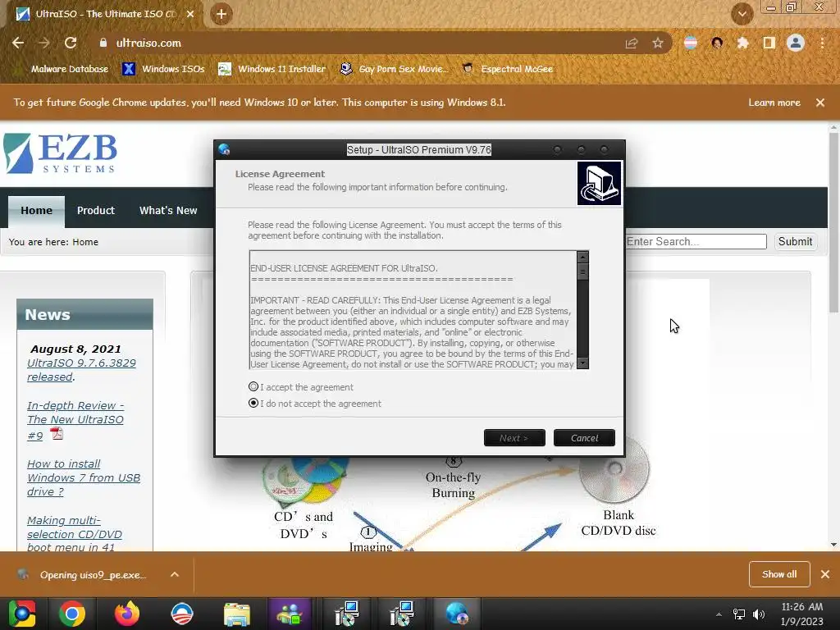Image resolution: width=840 pixels, height=630 pixels.
Task: Open the What's New nav tab
Action: coord(168,211)
